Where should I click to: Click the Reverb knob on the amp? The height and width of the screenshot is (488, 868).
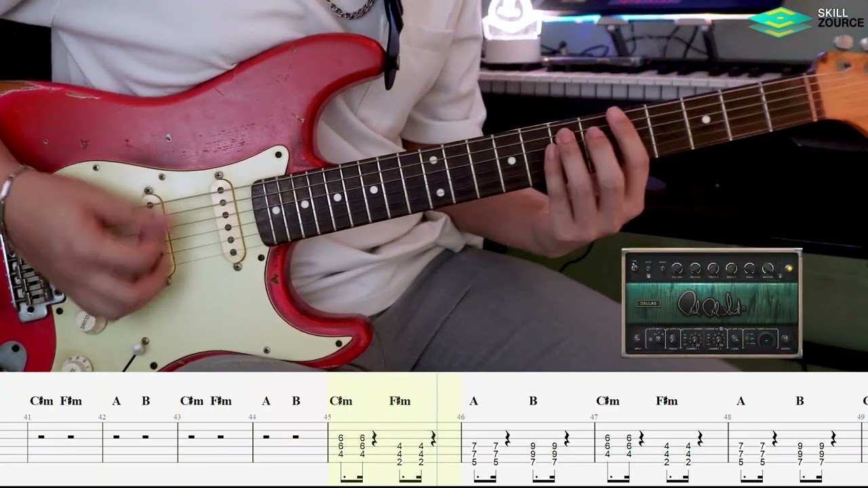(x=695, y=269)
